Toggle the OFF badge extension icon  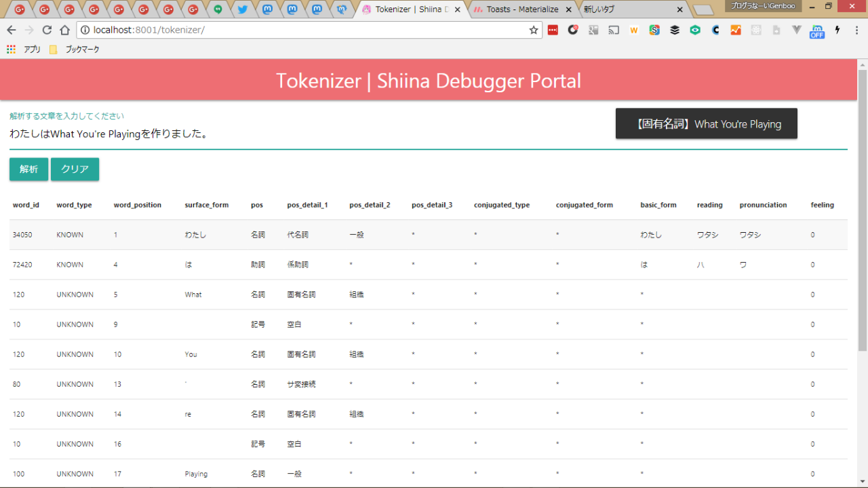(x=816, y=31)
